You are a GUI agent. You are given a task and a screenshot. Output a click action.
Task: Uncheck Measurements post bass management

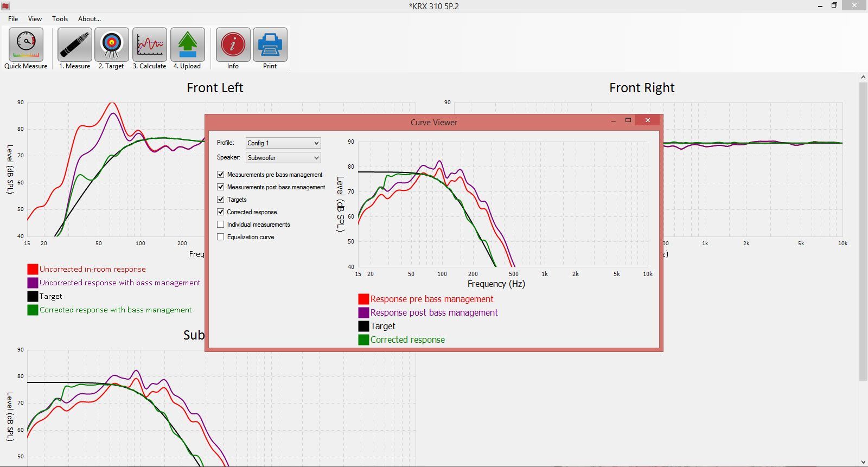221,187
